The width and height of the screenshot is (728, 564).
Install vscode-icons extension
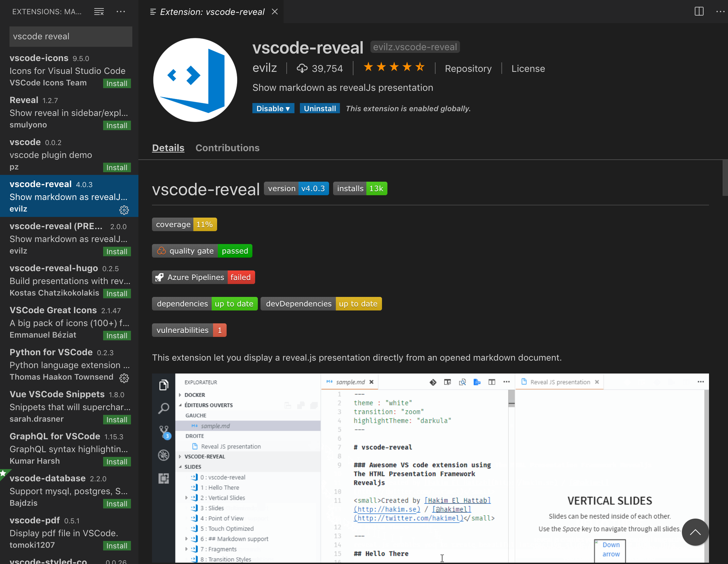[x=117, y=83]
